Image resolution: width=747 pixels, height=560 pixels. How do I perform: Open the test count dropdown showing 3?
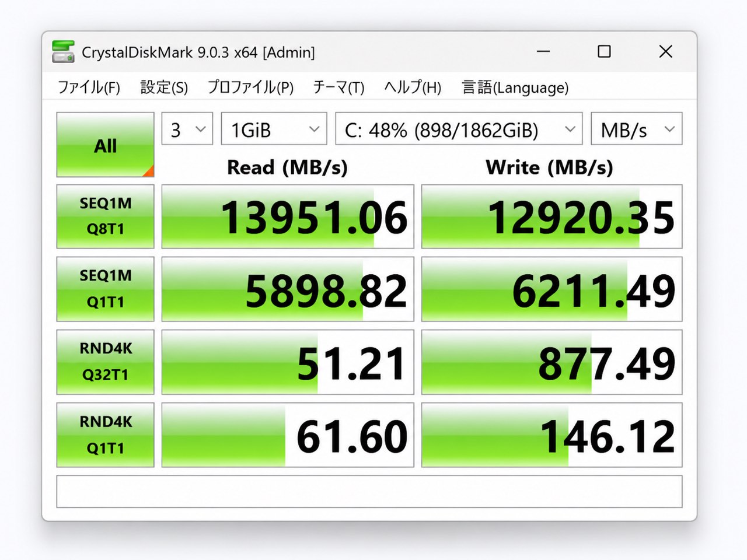[187, 129]
